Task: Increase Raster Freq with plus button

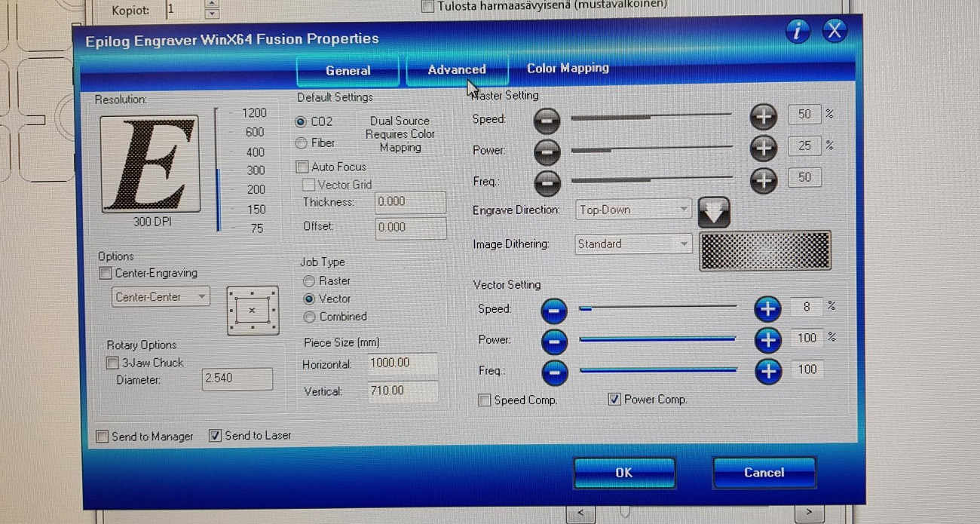Action: tap(763, 179)
